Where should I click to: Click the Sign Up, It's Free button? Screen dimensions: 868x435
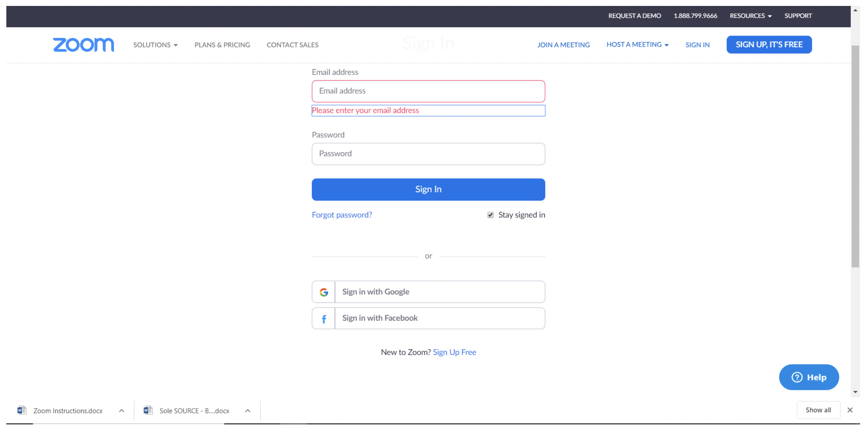coord(769,45)
